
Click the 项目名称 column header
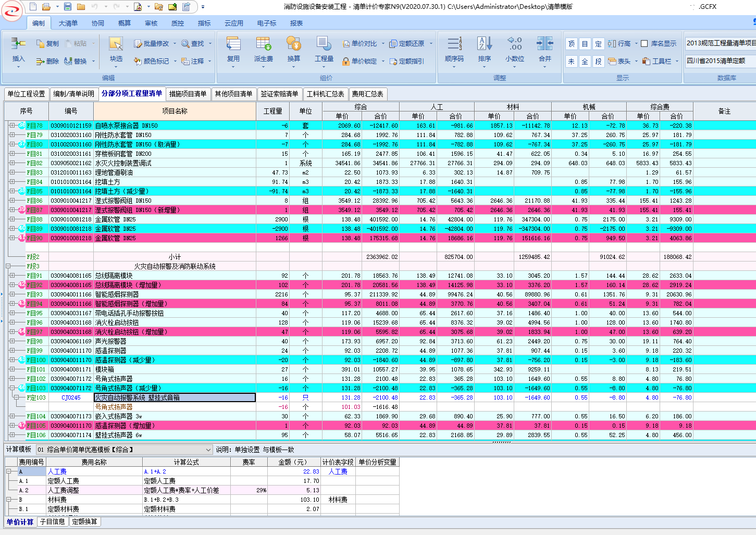tap(175, 111)
